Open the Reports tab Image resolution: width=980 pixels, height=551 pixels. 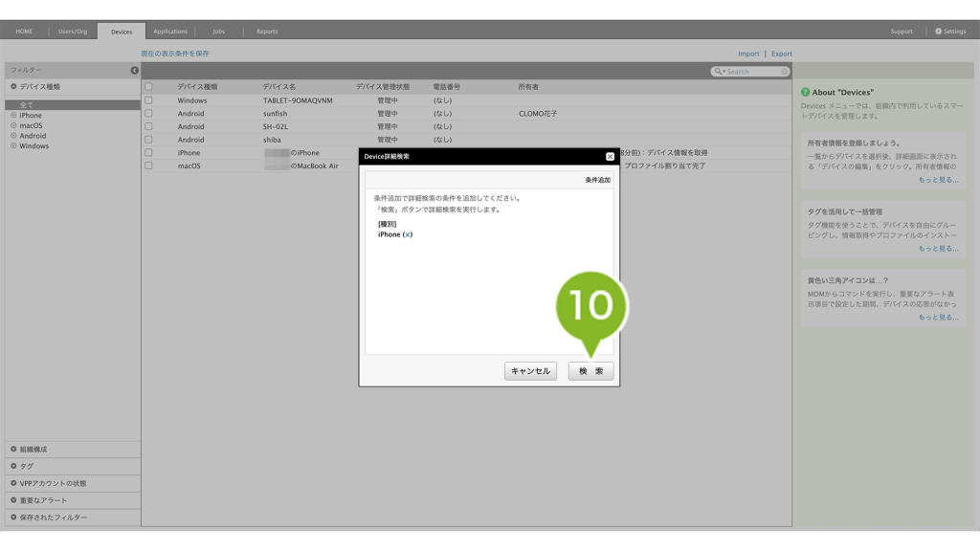267,32
